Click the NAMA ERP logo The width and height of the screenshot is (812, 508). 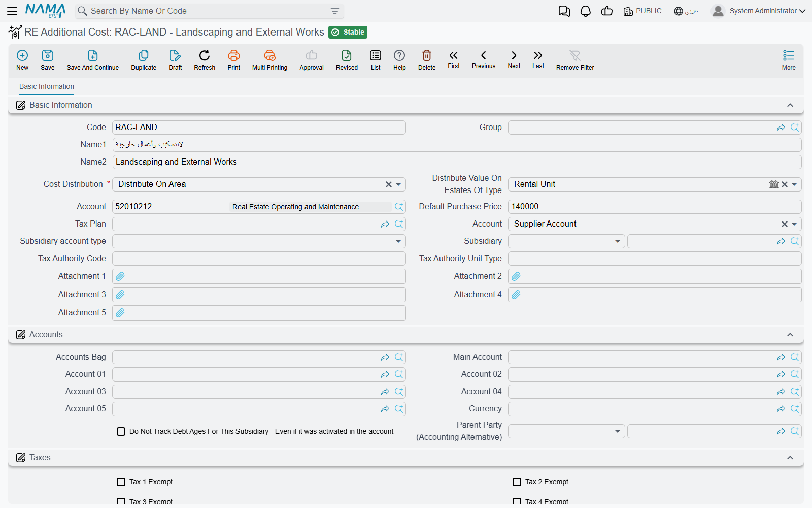[45, 11]
